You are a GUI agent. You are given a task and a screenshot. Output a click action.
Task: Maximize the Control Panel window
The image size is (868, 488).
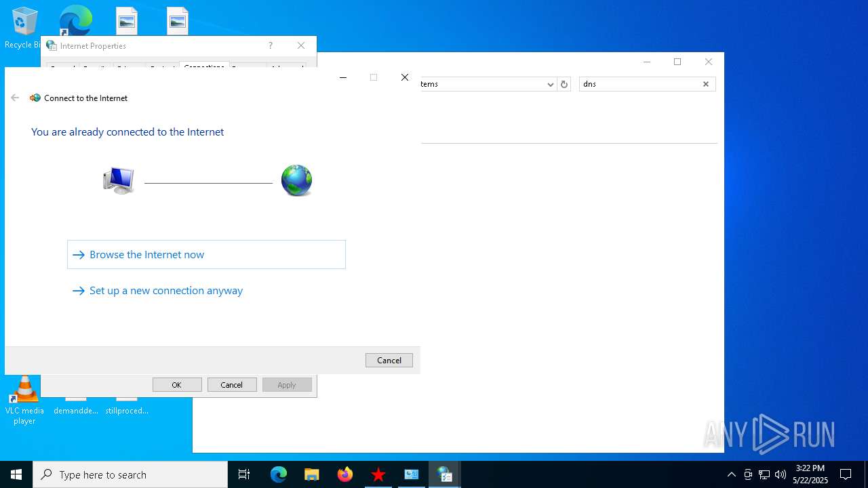[677, 62]
